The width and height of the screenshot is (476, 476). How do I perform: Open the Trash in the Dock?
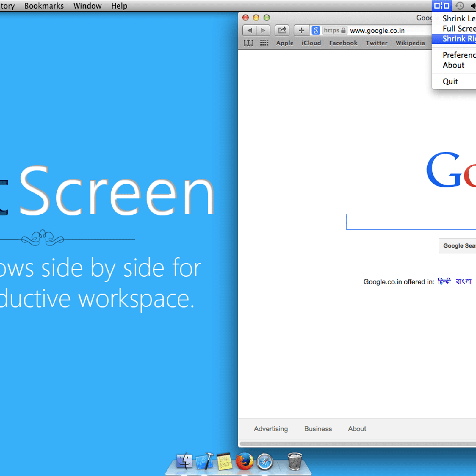pos(295,461)
